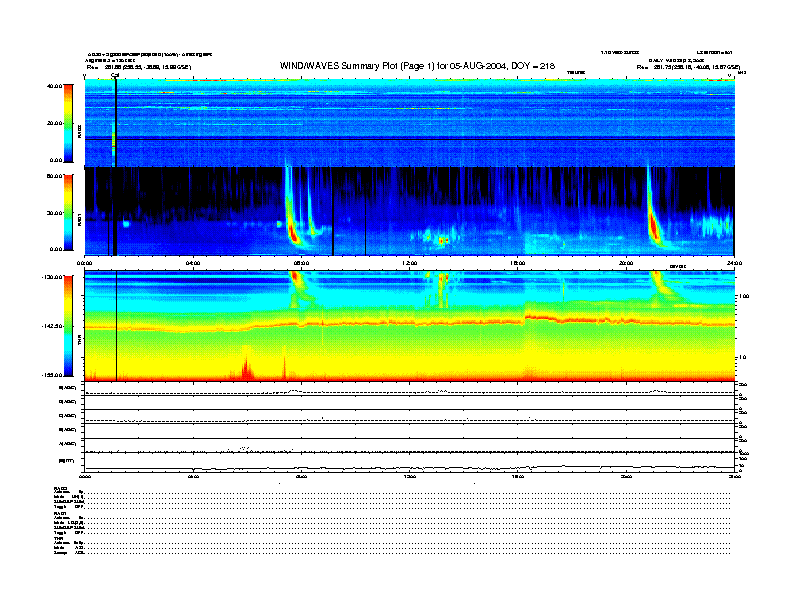Click the small hotspot after 12:00 in middle spectrogram

click(x=442, y=240)
